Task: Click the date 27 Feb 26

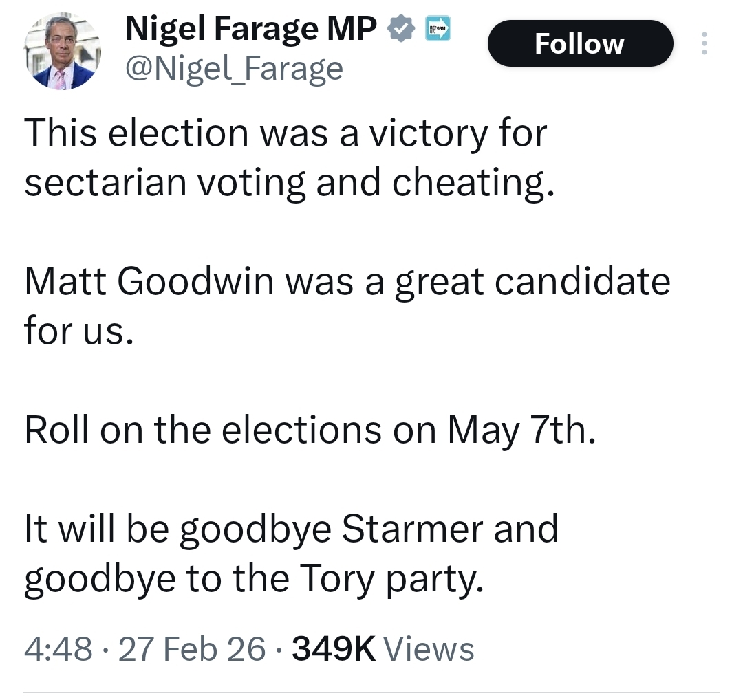Action: point(192,648)
